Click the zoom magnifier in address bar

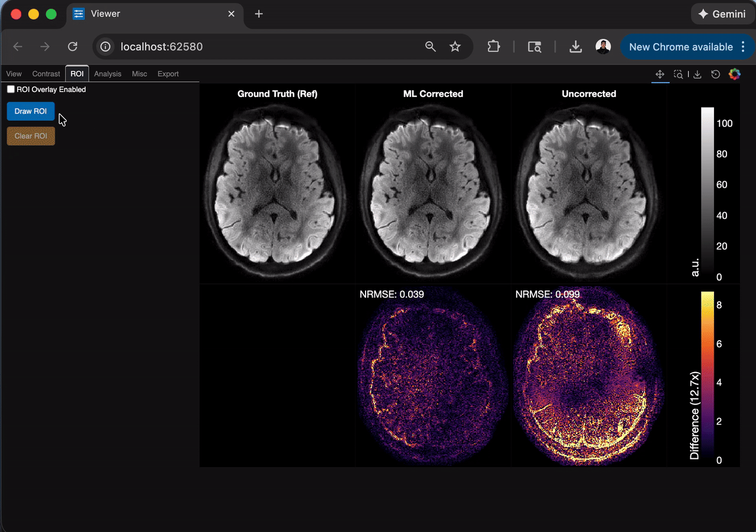click(x=431, y=47)
